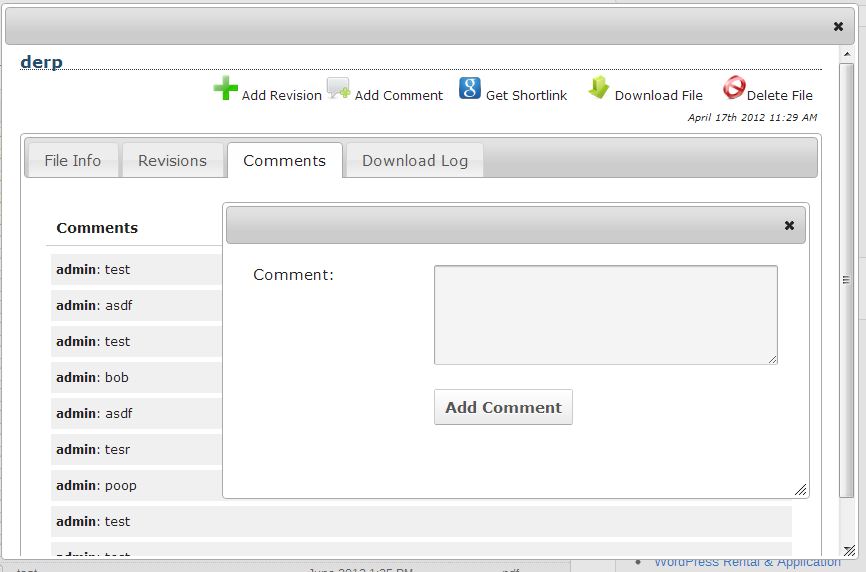Click the Add Revision link text

coord(282,96)
